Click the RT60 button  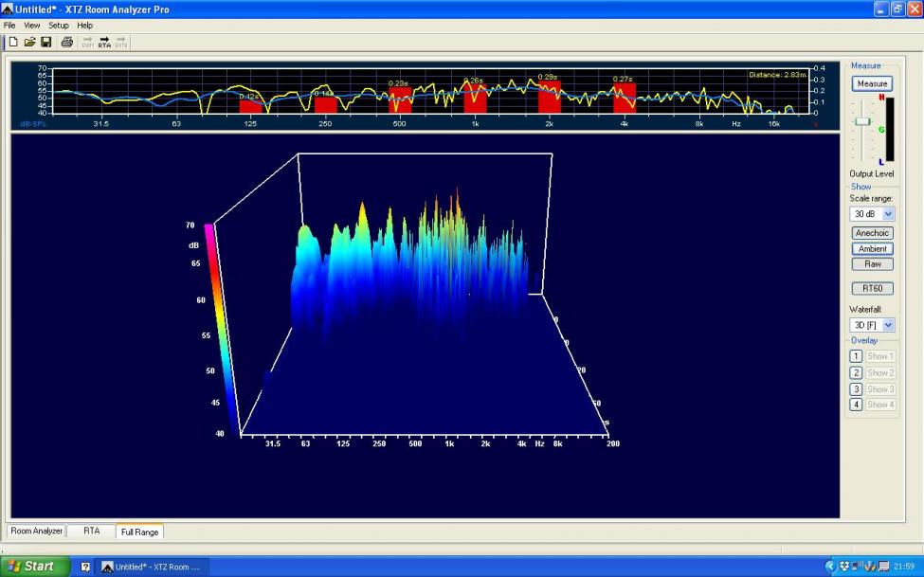point(872,288)
